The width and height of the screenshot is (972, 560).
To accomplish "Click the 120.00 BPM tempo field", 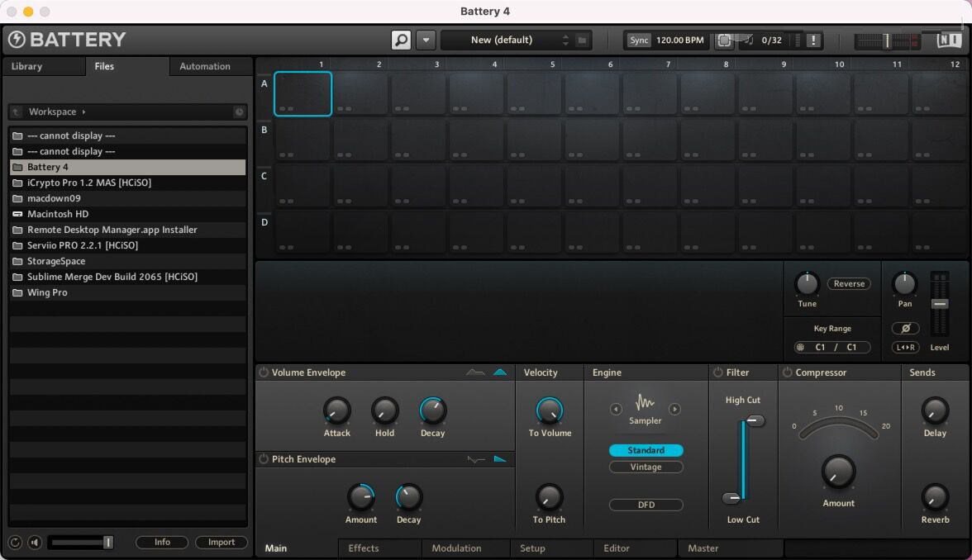I will pyautogui.click(x=680, y=40).
